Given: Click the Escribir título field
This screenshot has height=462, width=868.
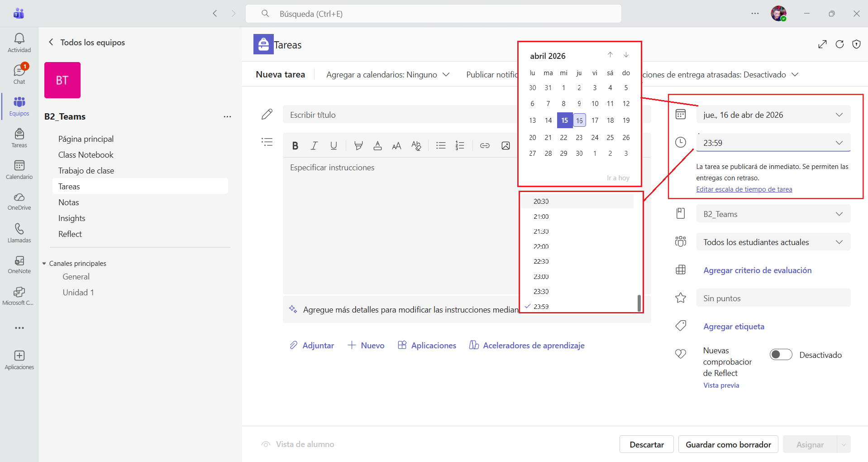Looking at the screenshot, I should [401, 115].
